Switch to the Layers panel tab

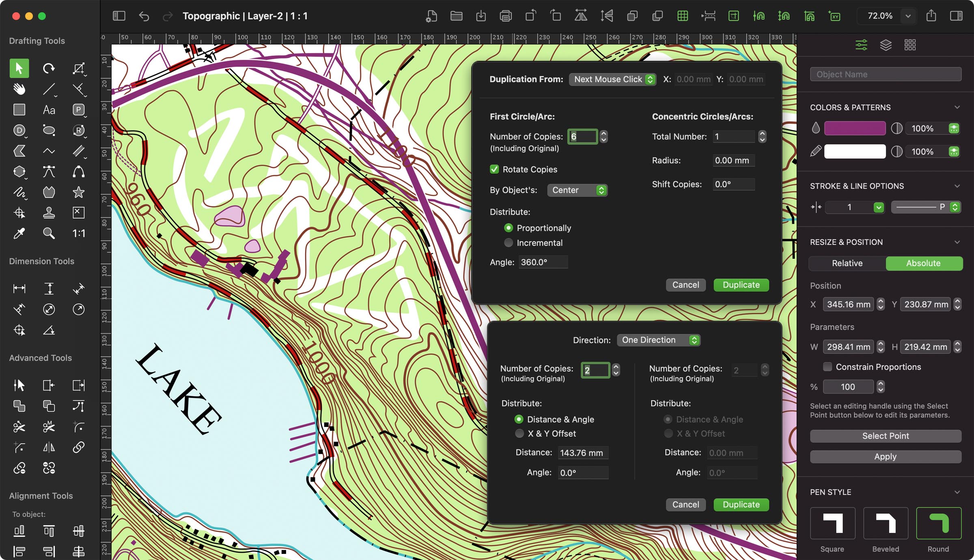[x=886, y=45]
